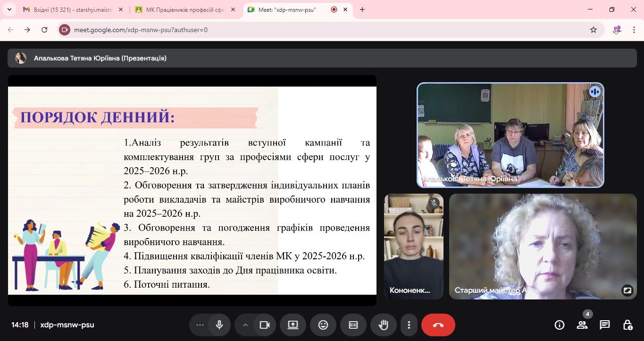Open host controls lock icon

pos(627,325)
